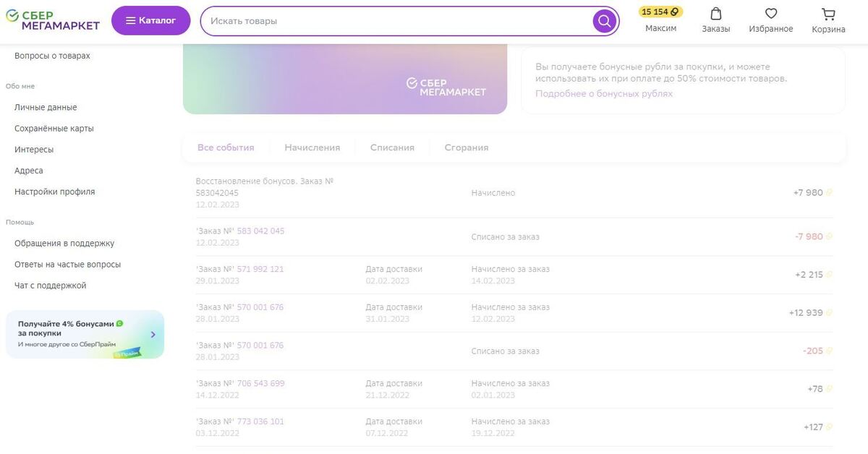Open order 571 992 121 link
Image resolution: width=868 pixels, height=454 pixels.
coord(260,269)
